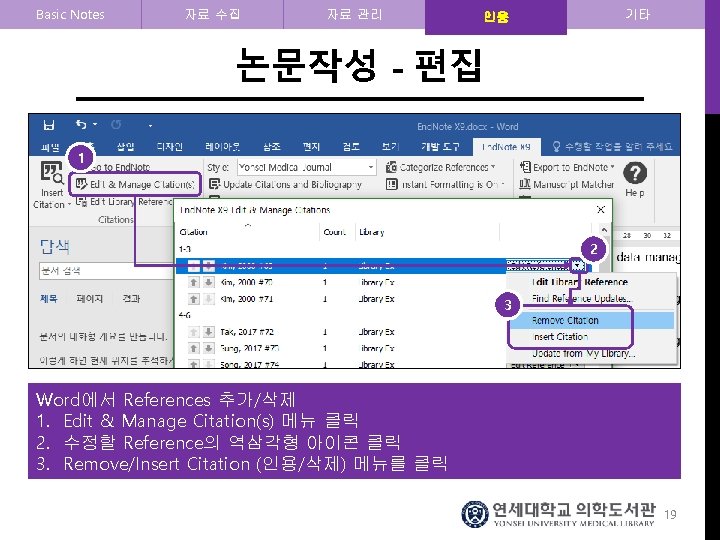Click the scroll up arrow in citations list
The width and height of the screenshot is (720, 540).
coord(604,230)
